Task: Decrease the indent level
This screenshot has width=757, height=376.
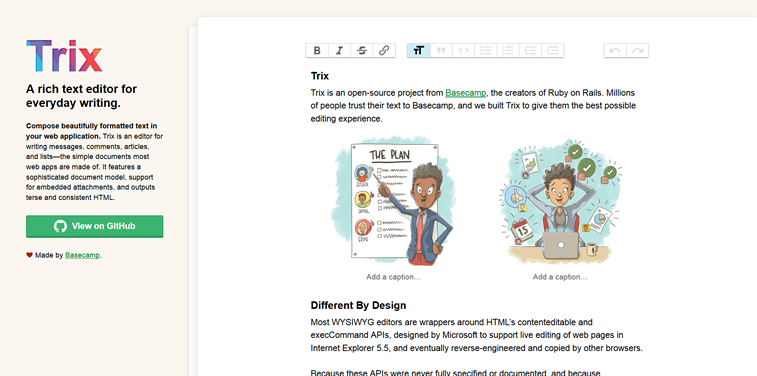Action: tap(530, 51)
